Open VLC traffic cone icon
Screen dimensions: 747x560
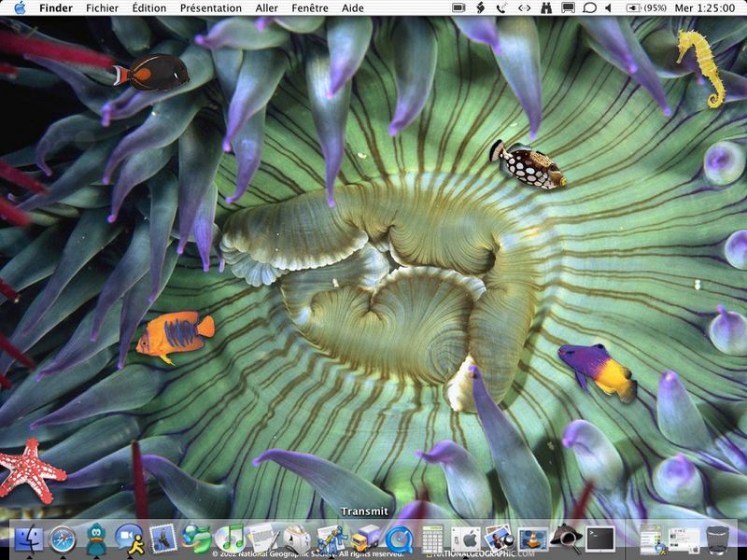[x=532, y=540]
